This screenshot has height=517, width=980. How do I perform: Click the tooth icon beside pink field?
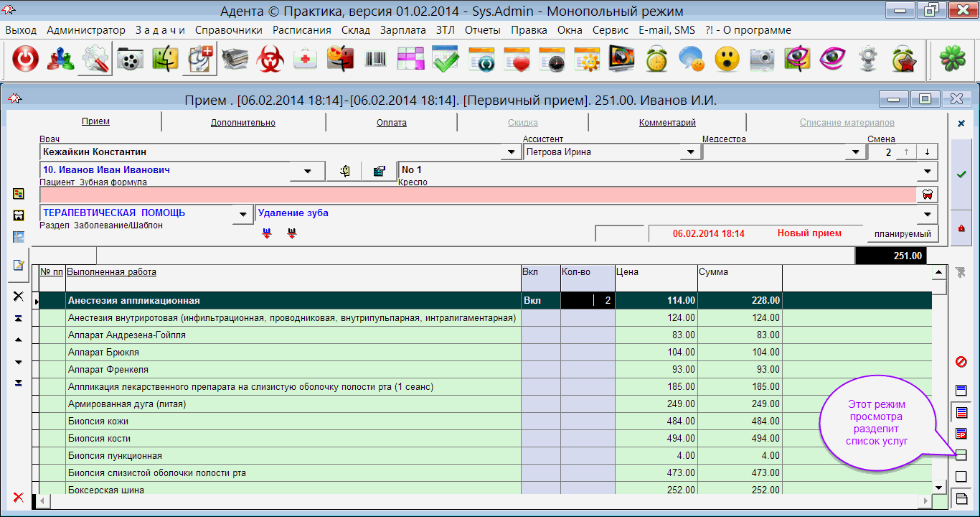[x=927, y=195]
